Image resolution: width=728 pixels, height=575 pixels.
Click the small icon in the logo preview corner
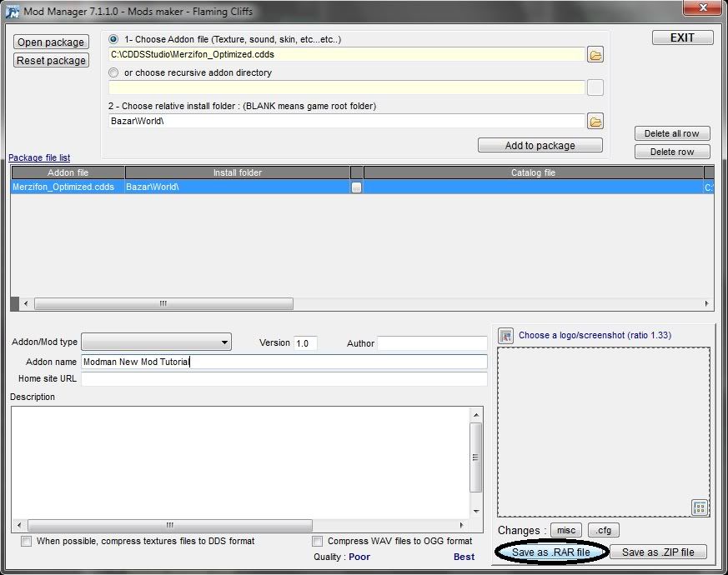(700, 507)
